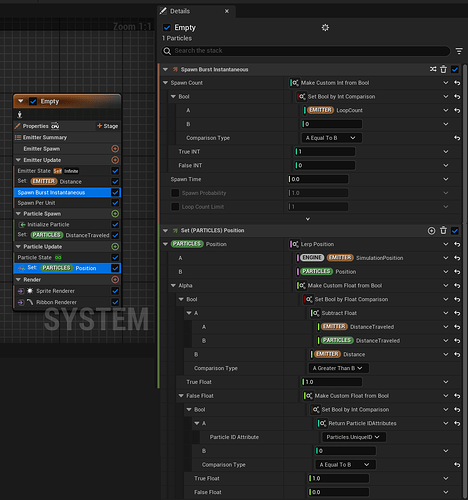This screenshot has height=500, width=468.
Task: Delete the Spawn Burst Instantaneous module
Action: coord(443,69)
